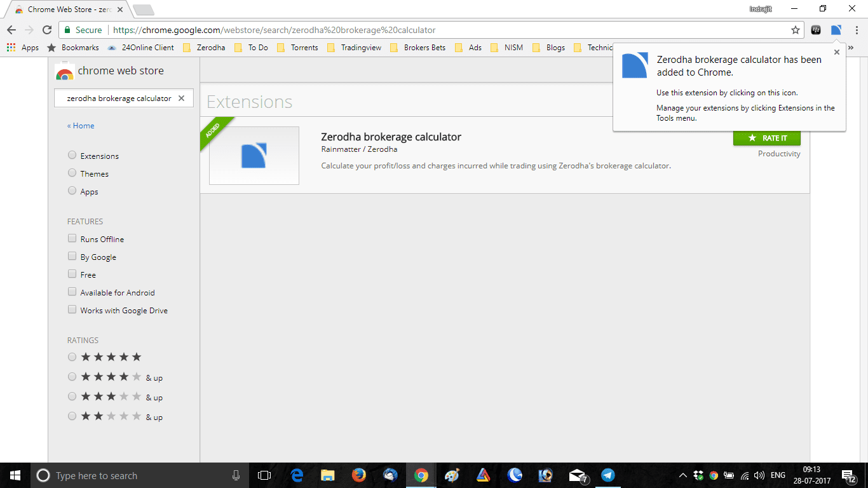868x488 pixels.
Task: Click the bookmark star in address bar
Action: (x=795, y=30)
